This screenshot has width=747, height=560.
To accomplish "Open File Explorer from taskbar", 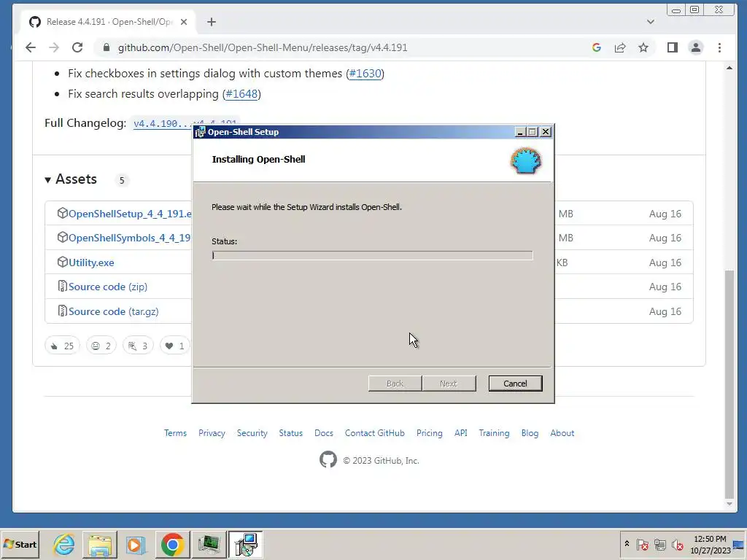I will 99,544.
